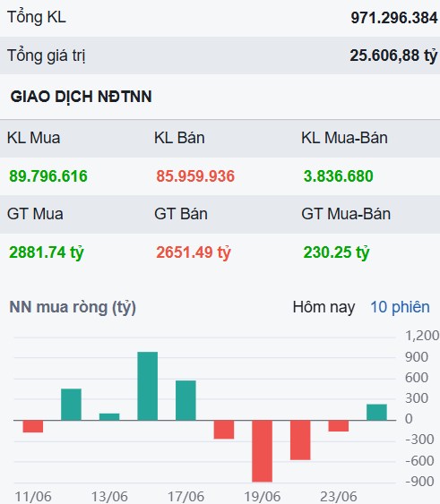Click the GT Bán header
Image resolution: width=440 pixels, height=504 pixels.
181,214
